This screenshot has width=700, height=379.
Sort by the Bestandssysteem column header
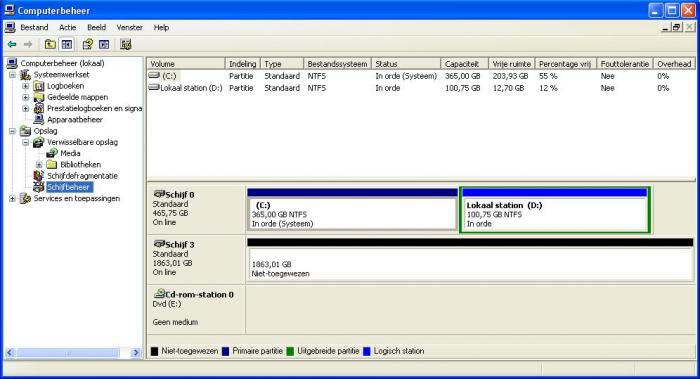[x=338, y=64]
